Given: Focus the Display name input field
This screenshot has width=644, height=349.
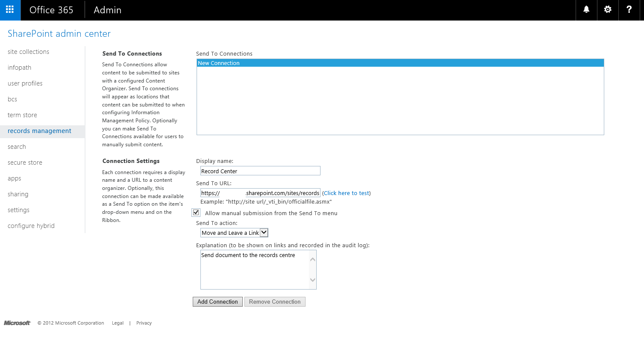Looking at the screenshot, I should 260,171.
